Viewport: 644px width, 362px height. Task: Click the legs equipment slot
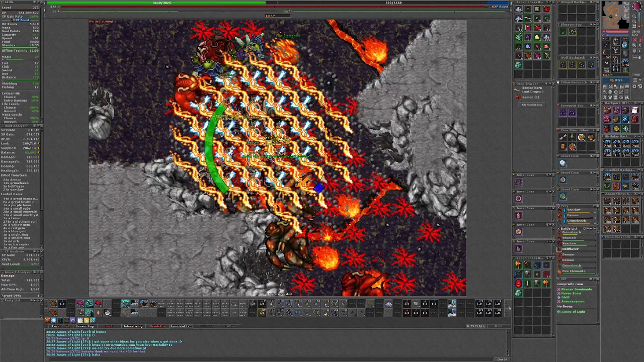(x=615, y=59)
